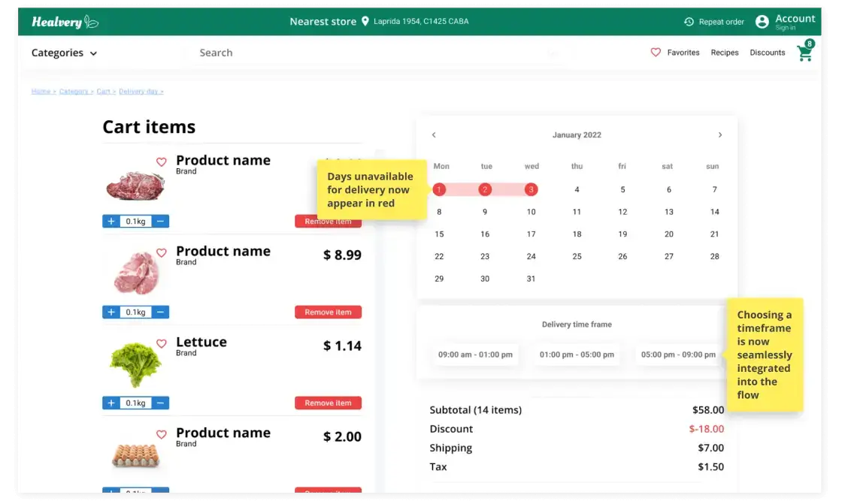This screenshot has width=842, height=504.
Task: Choose 05:00 pm - 09:00 pm delivery slot
Action: 678,355
